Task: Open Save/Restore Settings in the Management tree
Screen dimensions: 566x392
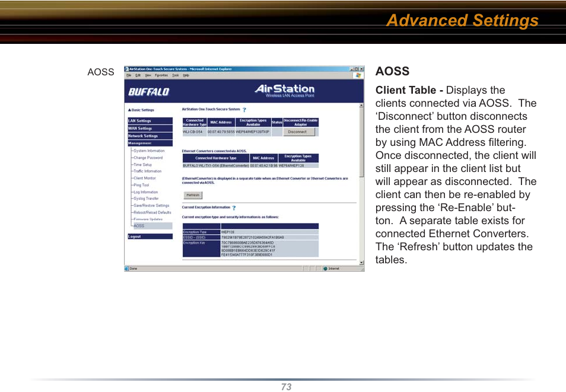Action: tap(151, 205)
